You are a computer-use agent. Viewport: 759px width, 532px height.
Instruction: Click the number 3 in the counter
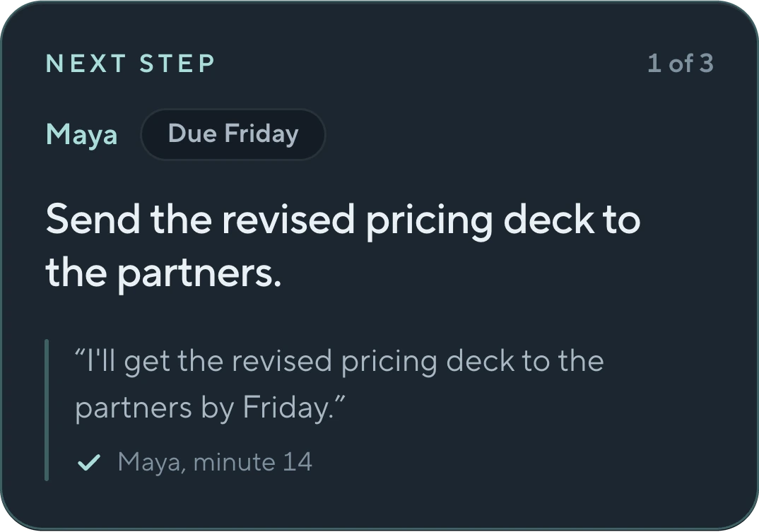[707, 64]
